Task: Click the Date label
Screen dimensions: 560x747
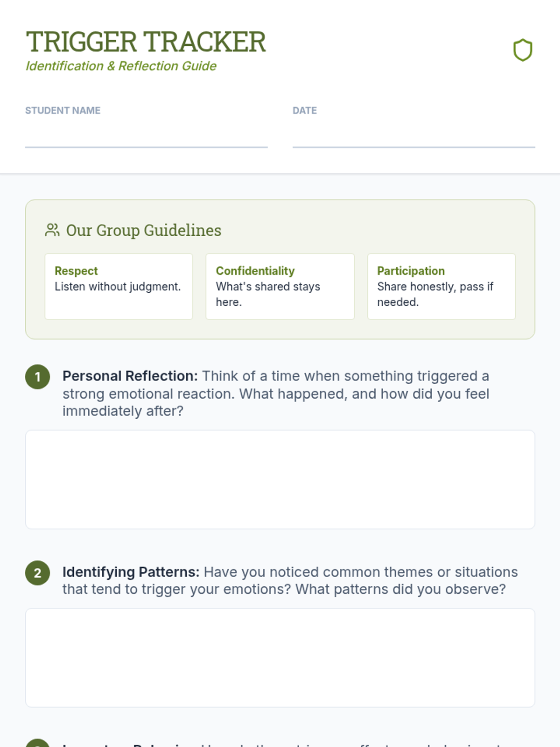Action: tap(304, 111)
